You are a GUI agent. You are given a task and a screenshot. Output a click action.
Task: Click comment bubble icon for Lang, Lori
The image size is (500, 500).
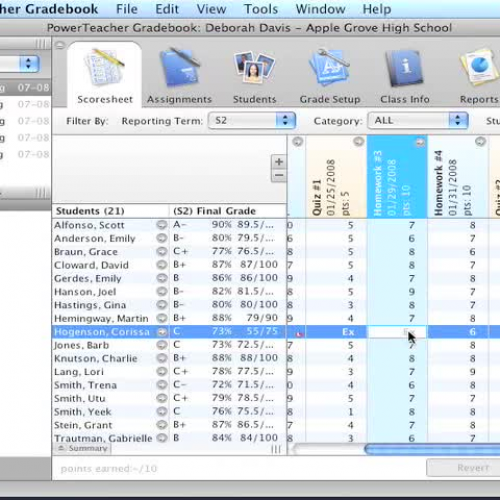click(162, 372)
